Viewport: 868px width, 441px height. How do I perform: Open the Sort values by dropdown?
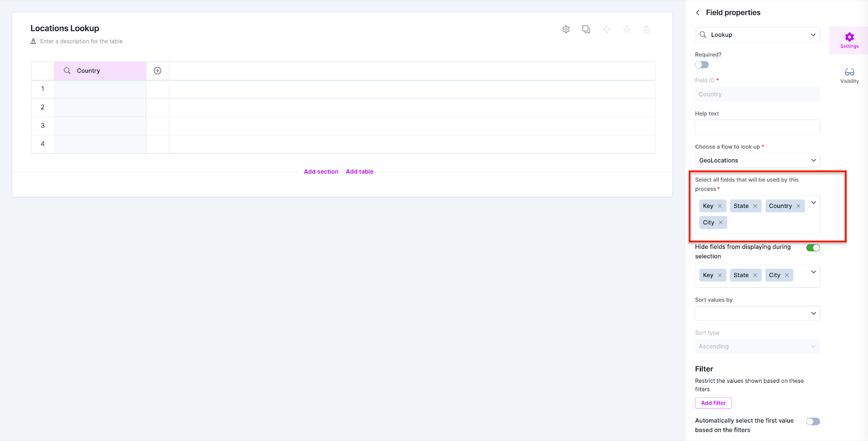757,313
